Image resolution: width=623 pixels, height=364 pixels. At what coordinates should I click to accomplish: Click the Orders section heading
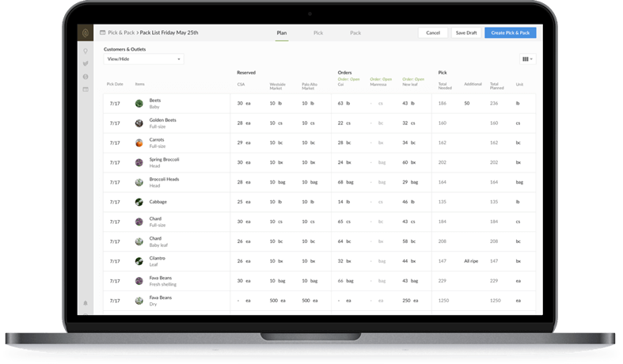pos(344,73)
